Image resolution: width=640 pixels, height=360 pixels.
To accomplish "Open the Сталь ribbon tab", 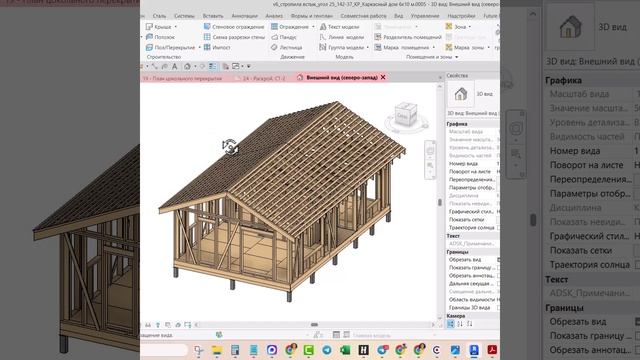I will tap(159, 16).
